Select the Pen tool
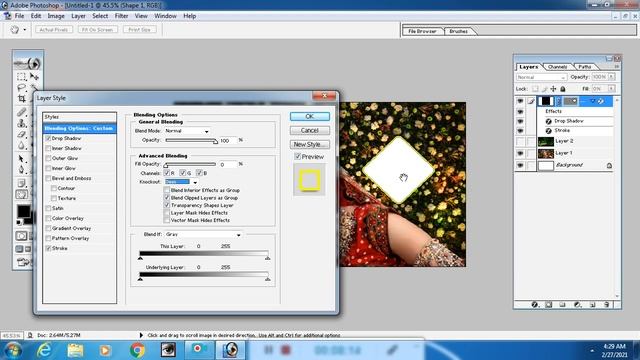This screenshot has width=640, height=360. (x=22, y=170)
